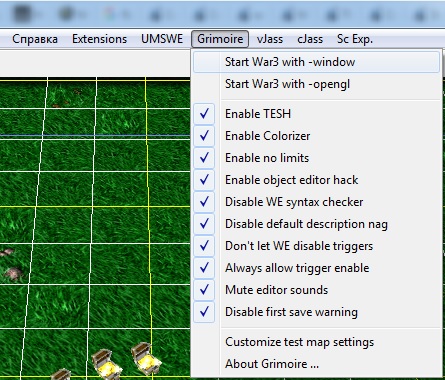The height and width of the screenshot is (380, 445).
Task: Open the Extensions menu
Action: 99,39
